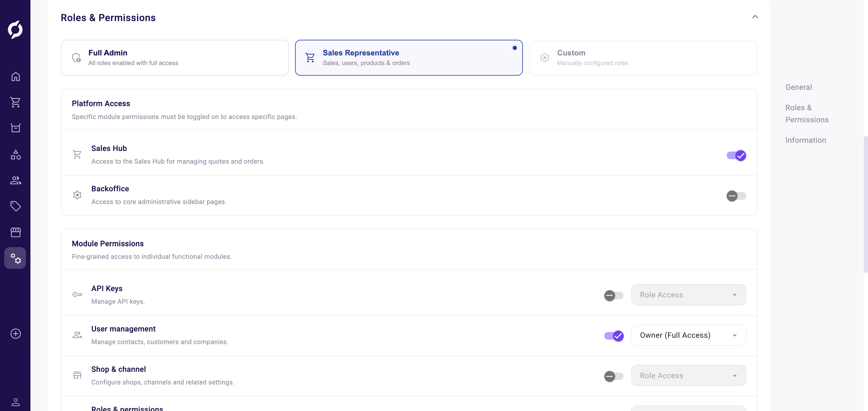
Task: Disable the Sales Hub toggle
Action: coord(736,155)
